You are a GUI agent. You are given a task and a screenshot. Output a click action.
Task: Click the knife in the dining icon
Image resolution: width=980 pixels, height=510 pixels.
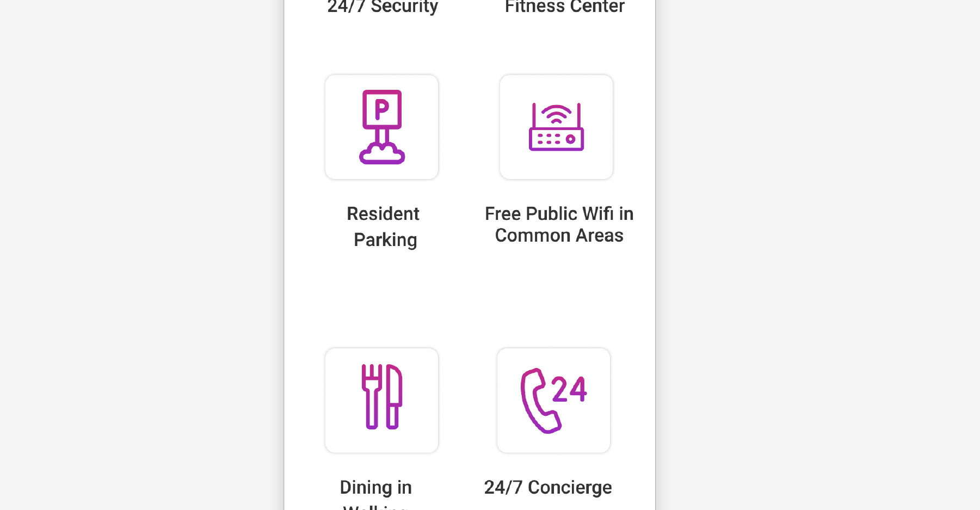[x=393, y=397]
